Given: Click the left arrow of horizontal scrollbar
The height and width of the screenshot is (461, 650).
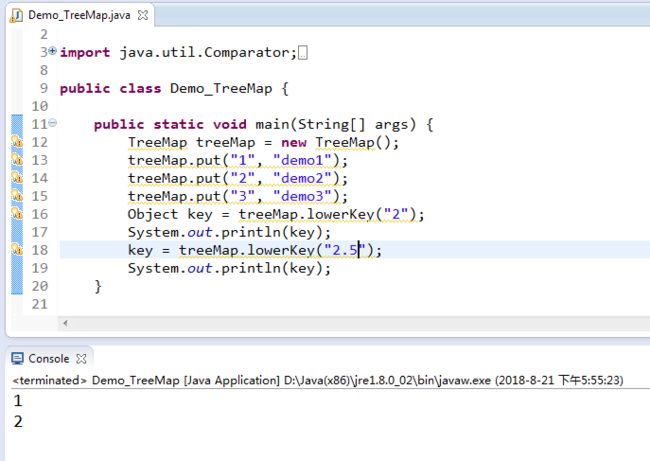Looking at the screenshot, I should click(65, 323).
